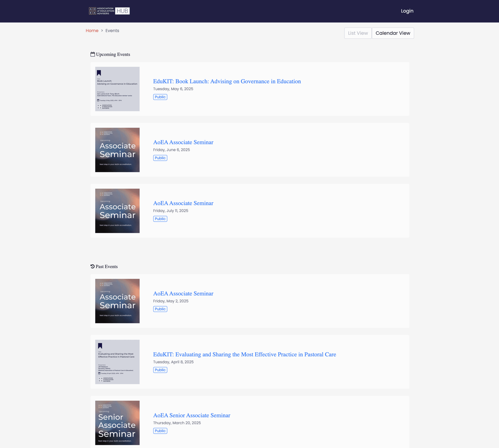Open the Login link in the header

(407, 11)
